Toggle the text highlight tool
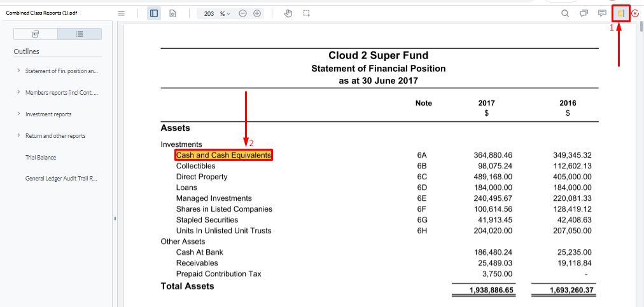The width and height of the screenshot is (644, 307). (621, 13)
